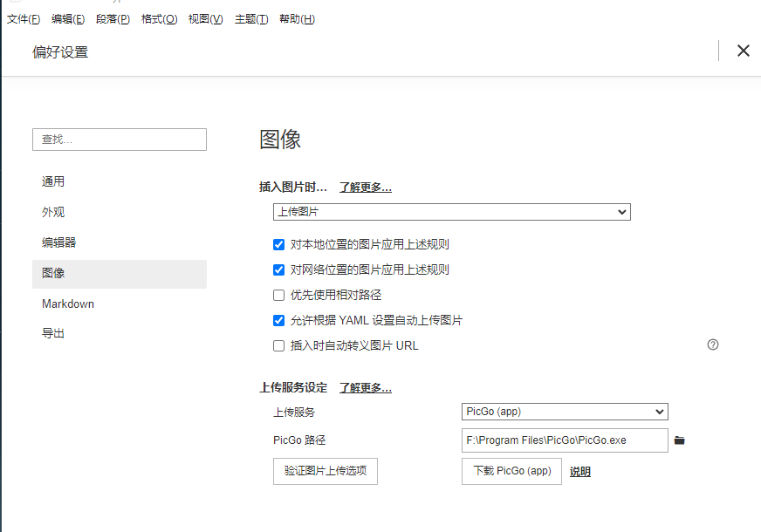Open the 文件(F) menu
Viewport: 761px width, 532px height.
coord(24,19)
